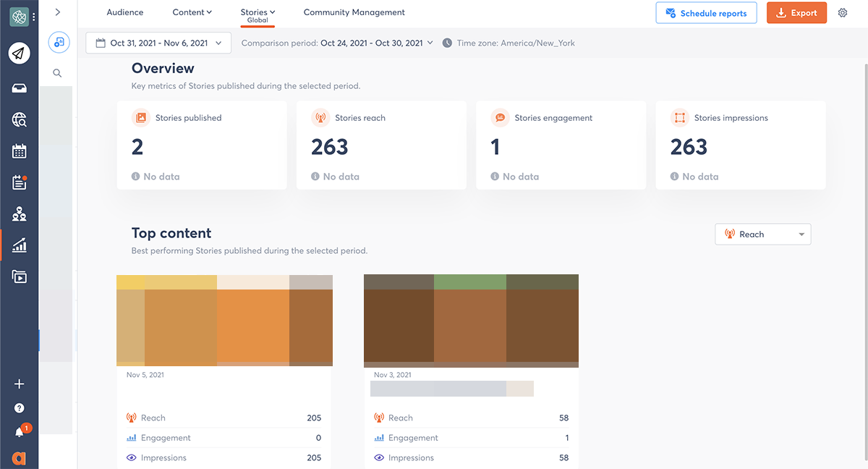
Task: Open the Publishing paper plane icon
Action: 20,53
